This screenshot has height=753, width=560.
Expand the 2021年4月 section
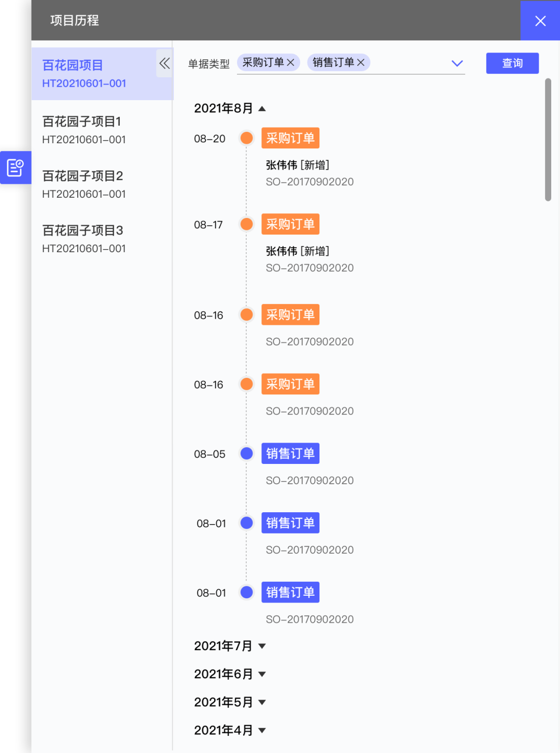tap(262, 730)
